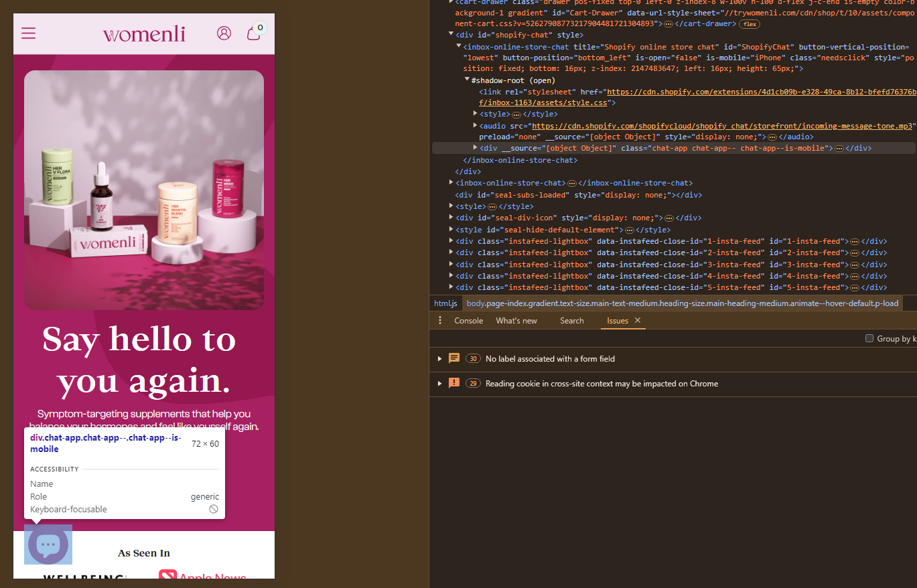
Task: Click the flex badge on cart-drawer
Action: click(x=749, y=24)
